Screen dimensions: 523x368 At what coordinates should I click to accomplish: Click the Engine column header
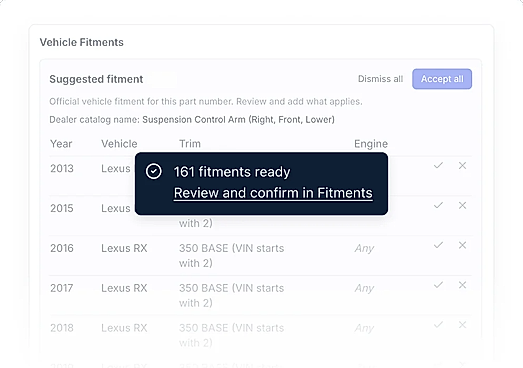click(x=371, y=144)
